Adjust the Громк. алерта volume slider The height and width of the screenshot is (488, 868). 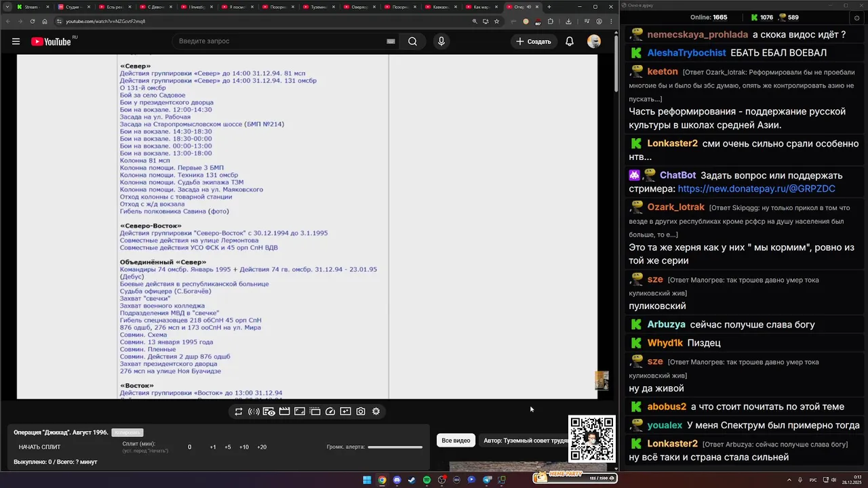[x=395, y=447]
